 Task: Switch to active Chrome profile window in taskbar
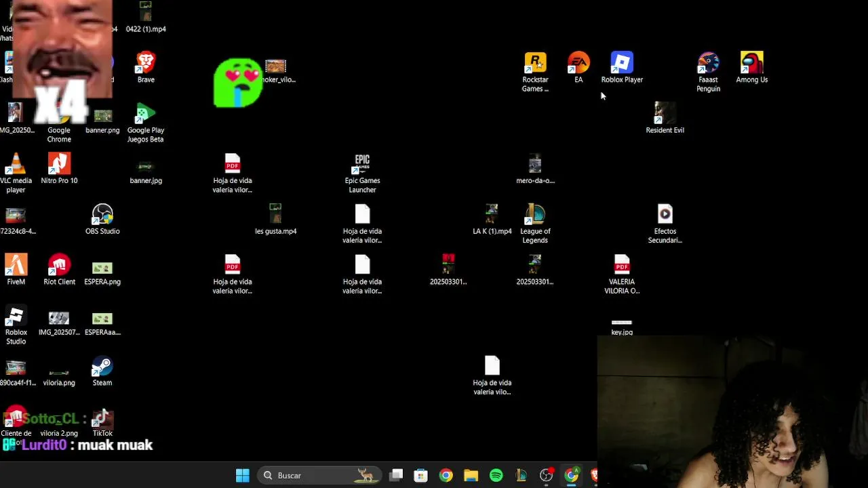(572, 476)
